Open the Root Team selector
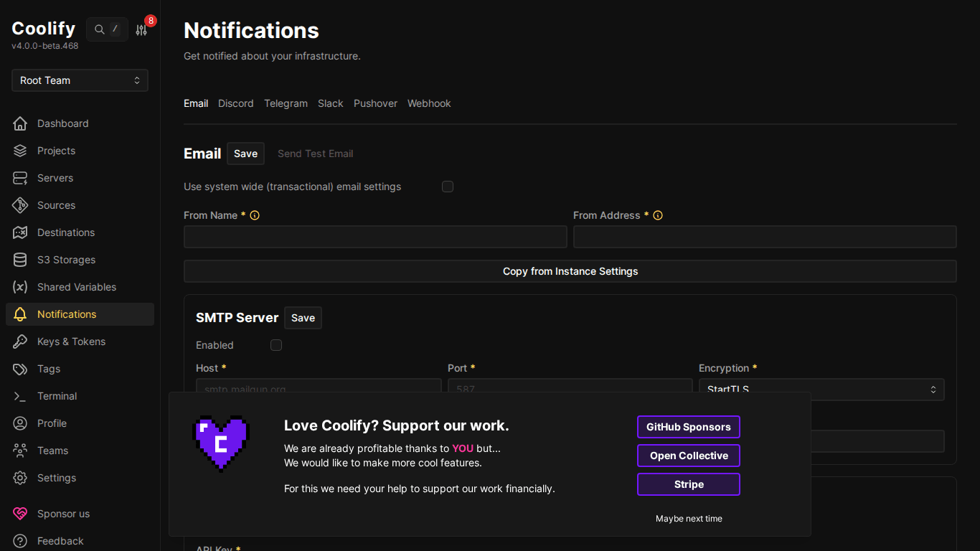The image size is (980, 551). click(x=79, y=80)
